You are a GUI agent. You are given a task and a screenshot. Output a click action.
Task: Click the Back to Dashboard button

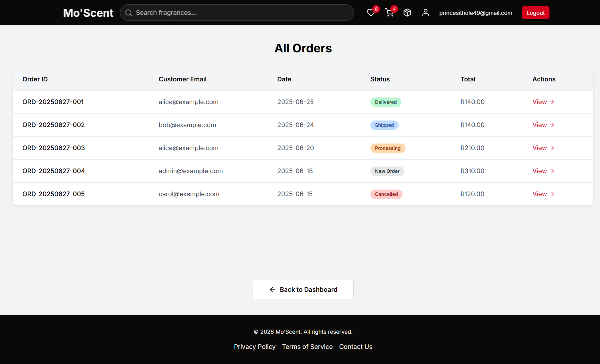303,290
